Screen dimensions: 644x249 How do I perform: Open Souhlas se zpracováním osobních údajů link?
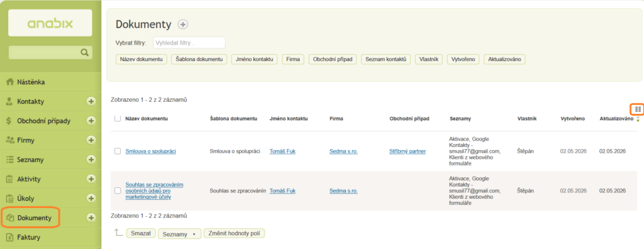coord(155,191)
